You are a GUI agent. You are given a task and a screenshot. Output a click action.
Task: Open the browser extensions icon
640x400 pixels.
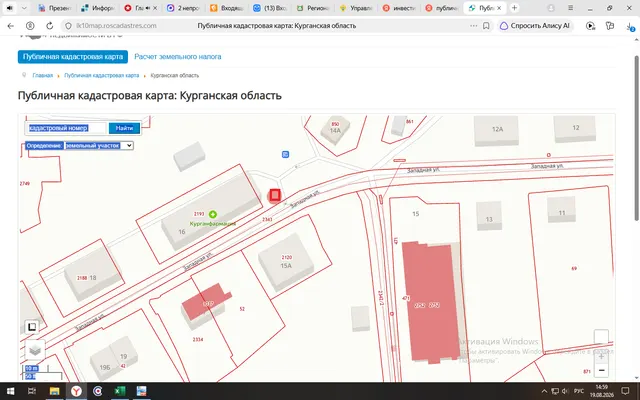(x=610, y=26)
